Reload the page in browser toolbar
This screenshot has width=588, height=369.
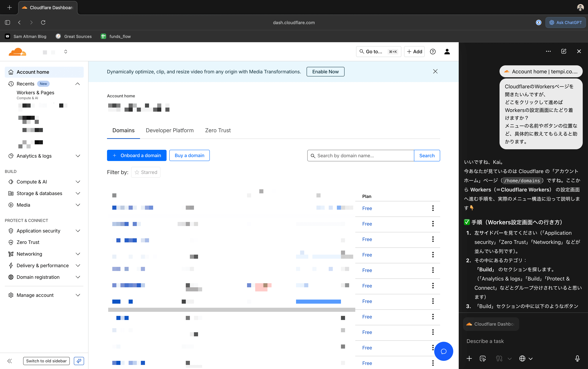43,22
